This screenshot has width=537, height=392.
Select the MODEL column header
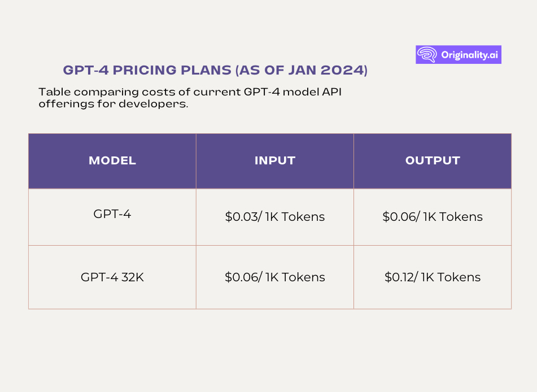(112, 160)
